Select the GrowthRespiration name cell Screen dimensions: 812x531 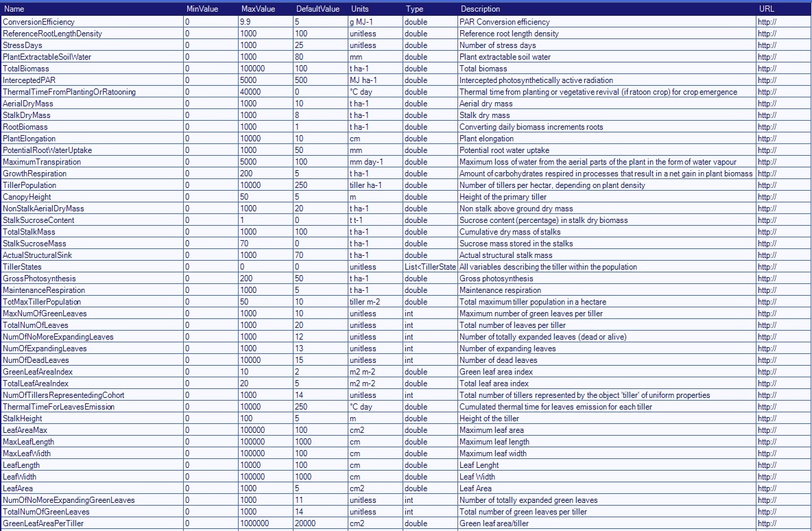point(92,174)
